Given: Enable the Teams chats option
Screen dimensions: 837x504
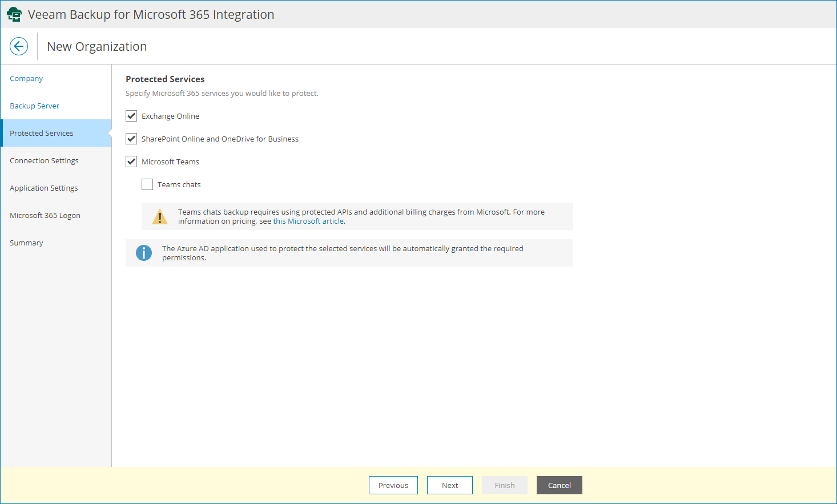Looking at the screenshot, I should (147, 184).
